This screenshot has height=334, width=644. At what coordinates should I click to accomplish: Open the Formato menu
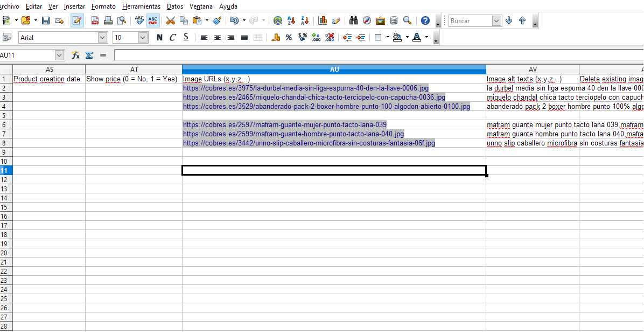coord(103,6)
